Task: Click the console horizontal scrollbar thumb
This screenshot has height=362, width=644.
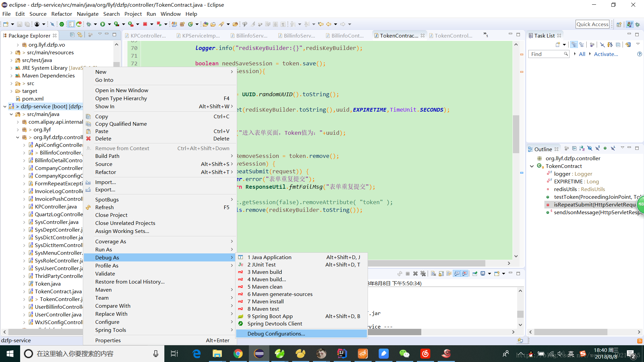Action: [x=394, y=332]
